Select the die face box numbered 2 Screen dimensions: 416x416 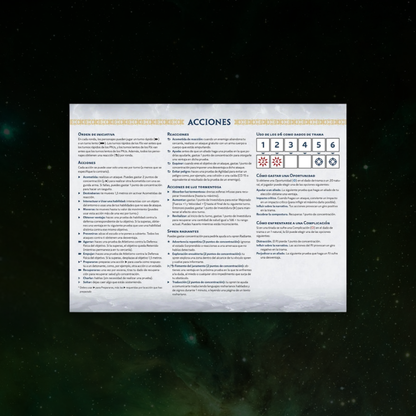click(x=277, y=145)
